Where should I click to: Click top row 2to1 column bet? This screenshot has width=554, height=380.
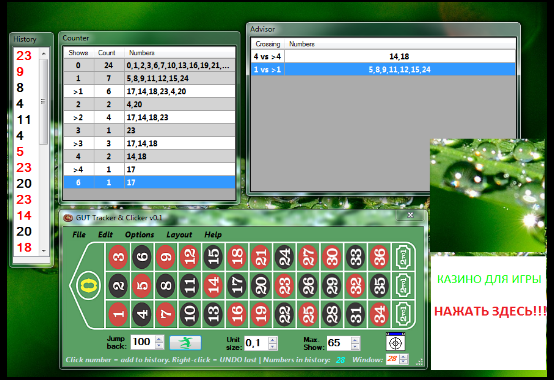[403, 257]
